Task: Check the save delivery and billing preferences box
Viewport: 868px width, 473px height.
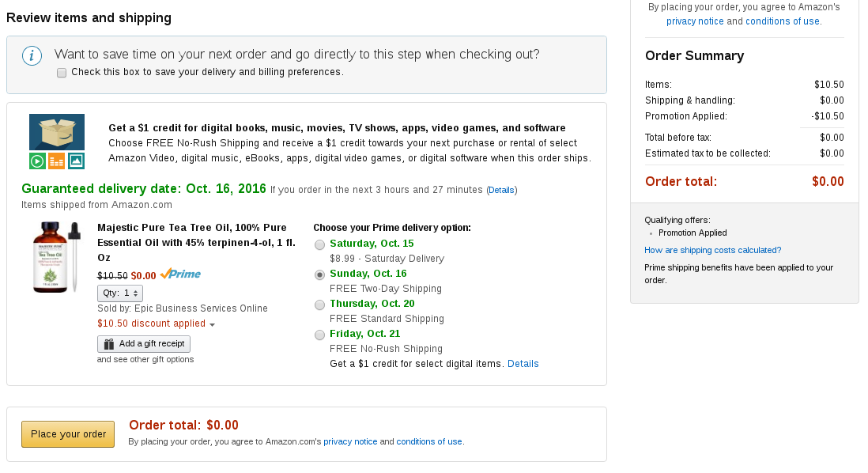Action: pyautogui.click(x=62, y=73)
